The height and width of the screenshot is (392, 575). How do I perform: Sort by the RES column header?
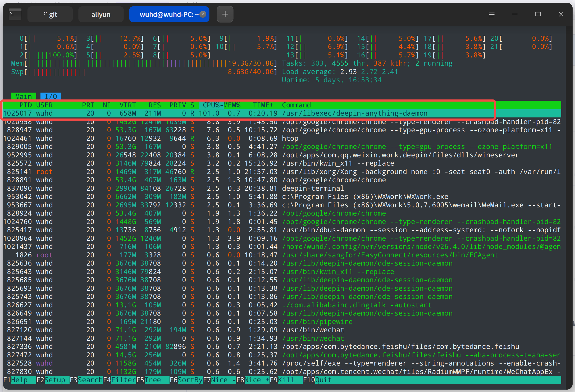155,105
